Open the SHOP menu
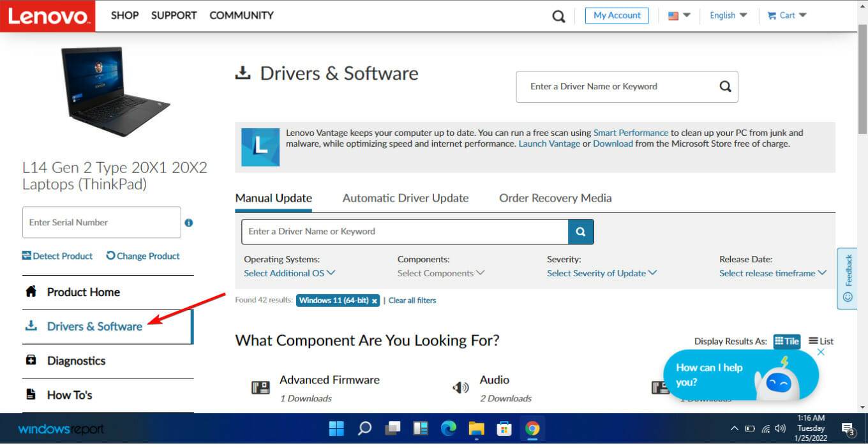 coord(124,15)
